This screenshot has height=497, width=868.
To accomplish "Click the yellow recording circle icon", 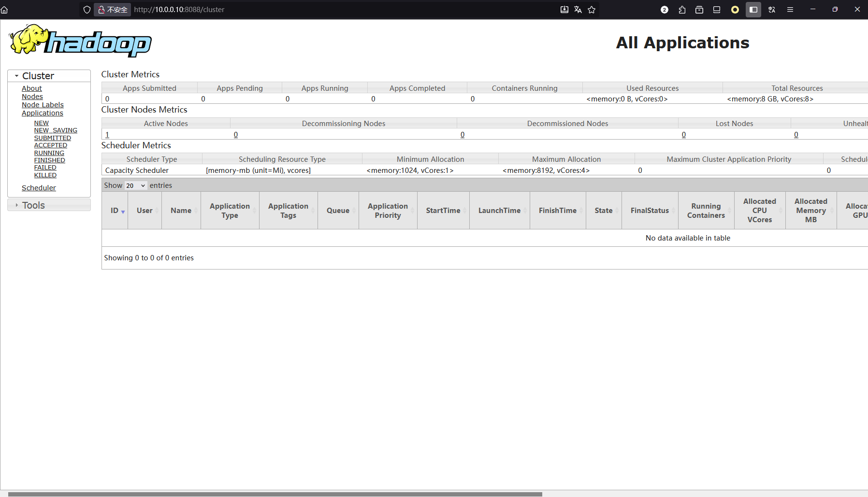I will tap(735, 9).
